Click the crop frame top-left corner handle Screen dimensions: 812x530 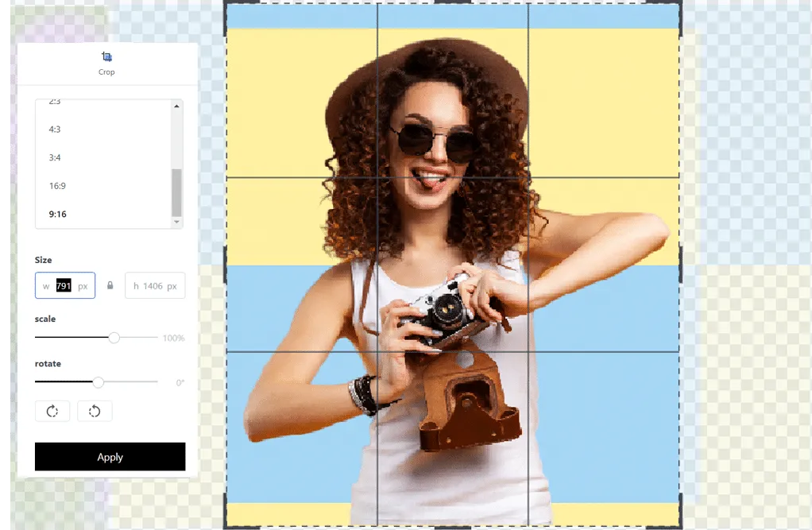[228, 5]
